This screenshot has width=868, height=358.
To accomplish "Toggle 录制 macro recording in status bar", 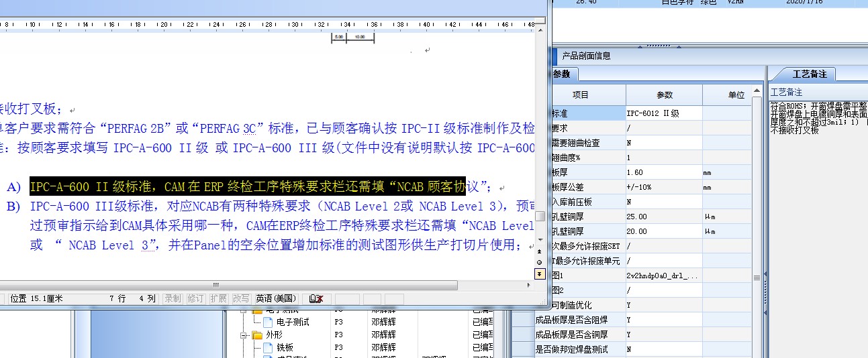I will 173,298.
